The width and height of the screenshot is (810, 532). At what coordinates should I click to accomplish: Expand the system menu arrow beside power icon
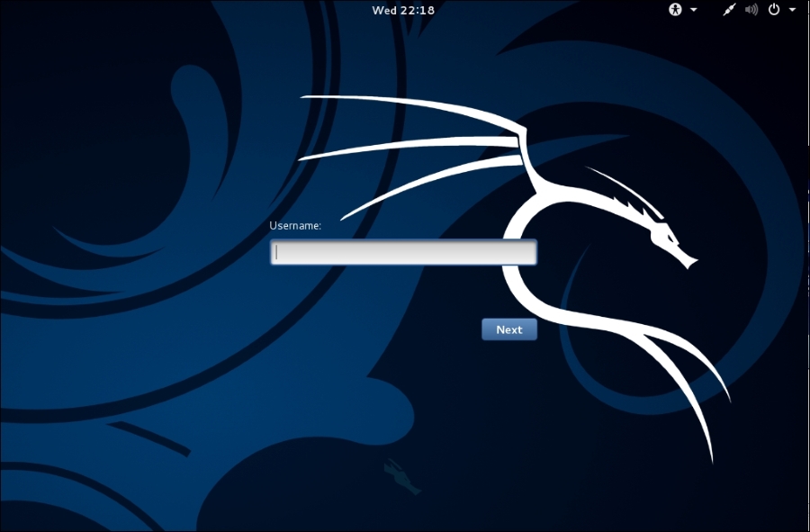[x=792, y=10]
